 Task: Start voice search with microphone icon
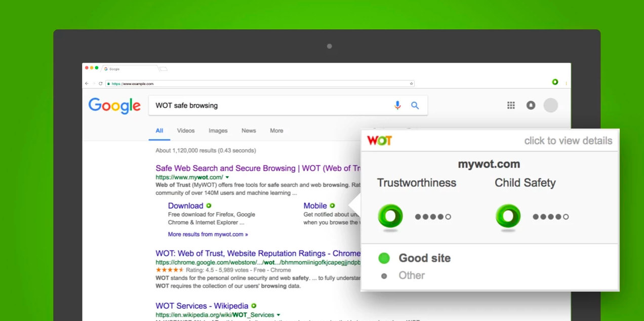click(x=397, y=105)
